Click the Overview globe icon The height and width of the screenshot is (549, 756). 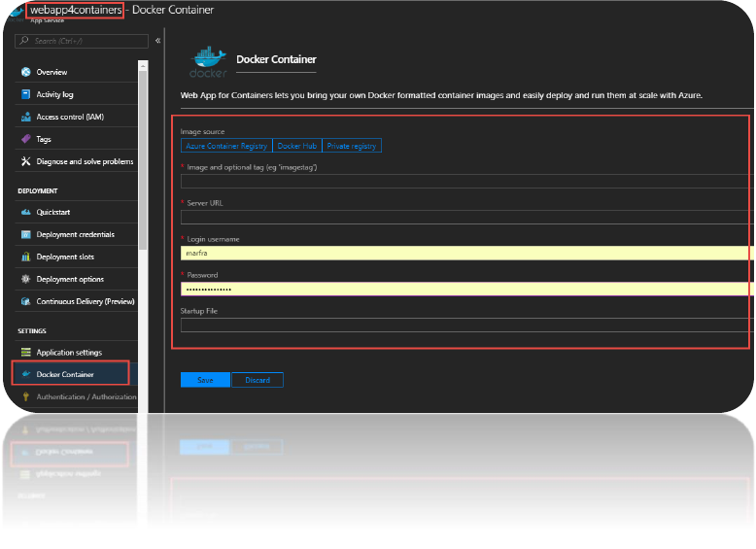point(26,72)
